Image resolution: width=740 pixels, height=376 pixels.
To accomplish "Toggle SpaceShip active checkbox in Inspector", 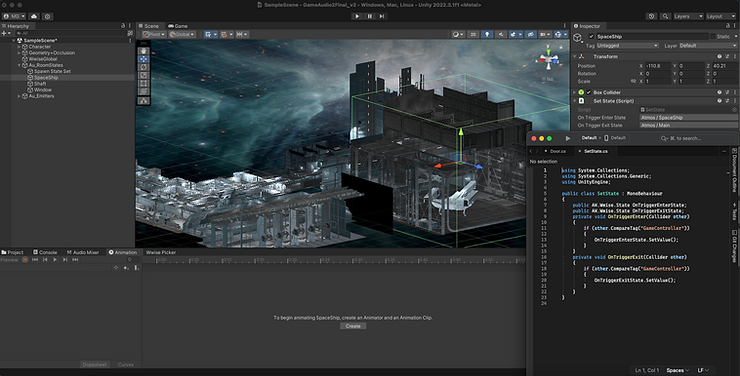I will (x=591, y=36).
